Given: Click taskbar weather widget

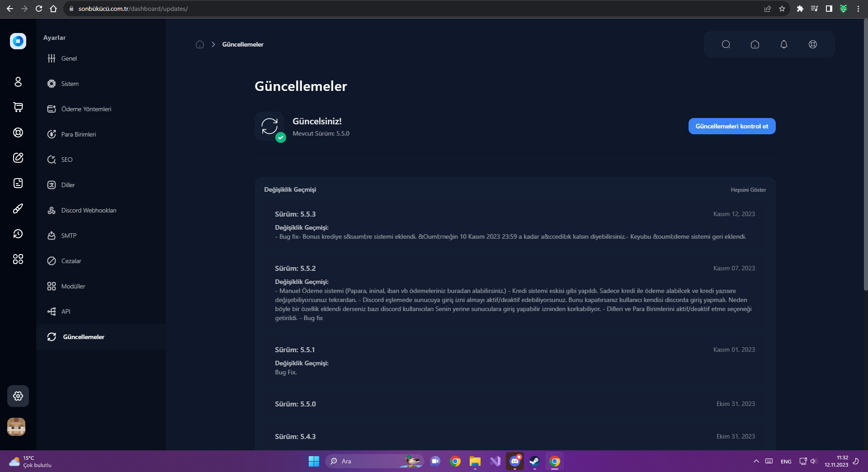Looking at the screenshot, I should click(30, 461).
